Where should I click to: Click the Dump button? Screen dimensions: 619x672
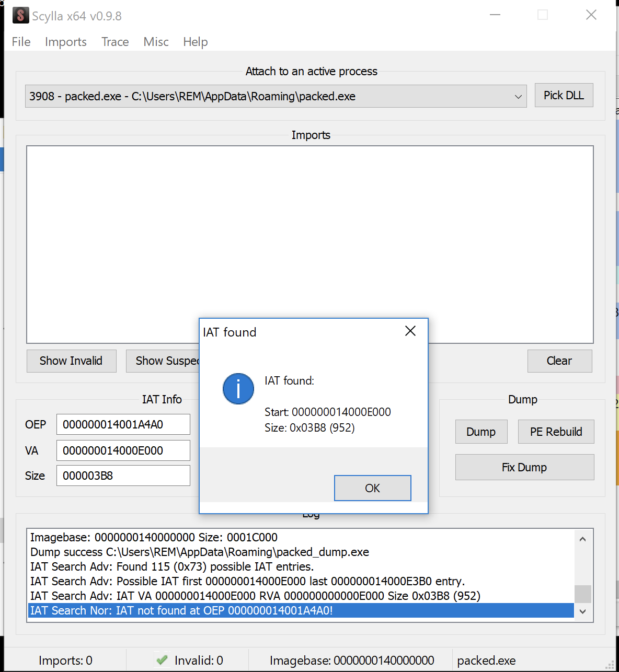[481, 432]
